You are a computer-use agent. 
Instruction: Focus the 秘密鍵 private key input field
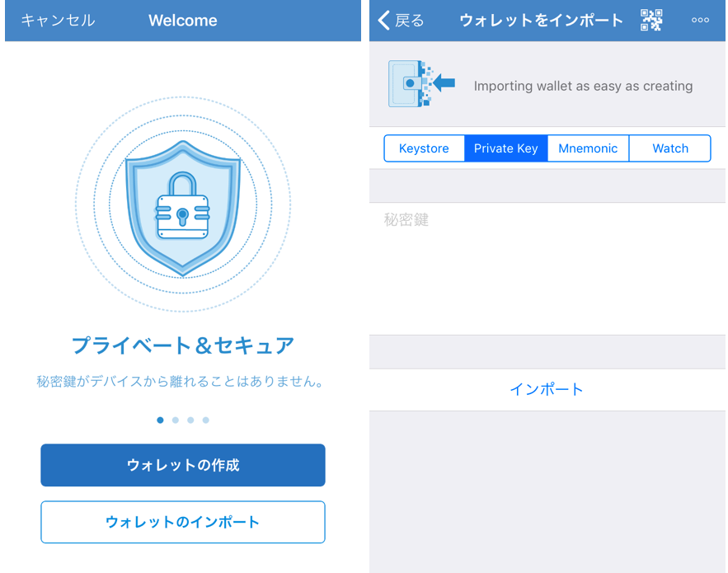point(547,269)
